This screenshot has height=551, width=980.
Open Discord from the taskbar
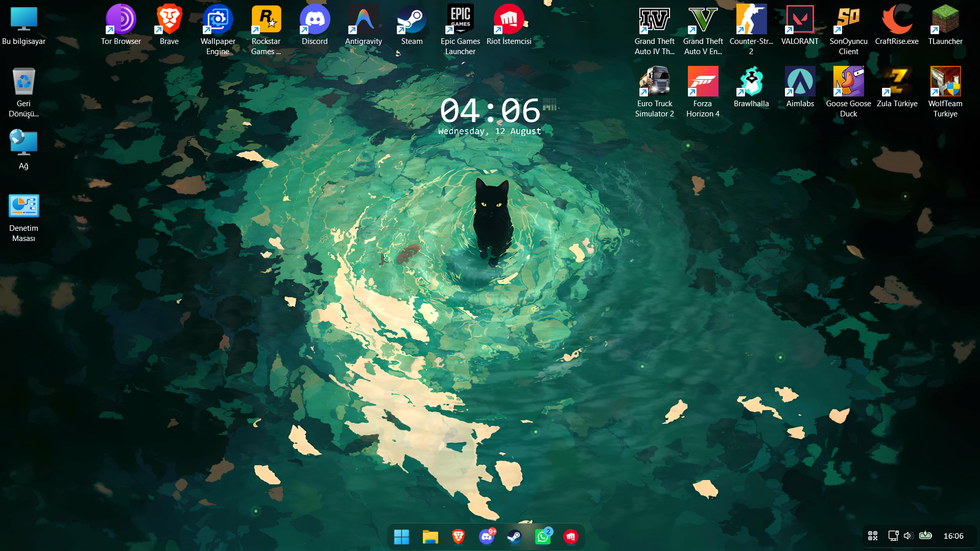[487, 537]
